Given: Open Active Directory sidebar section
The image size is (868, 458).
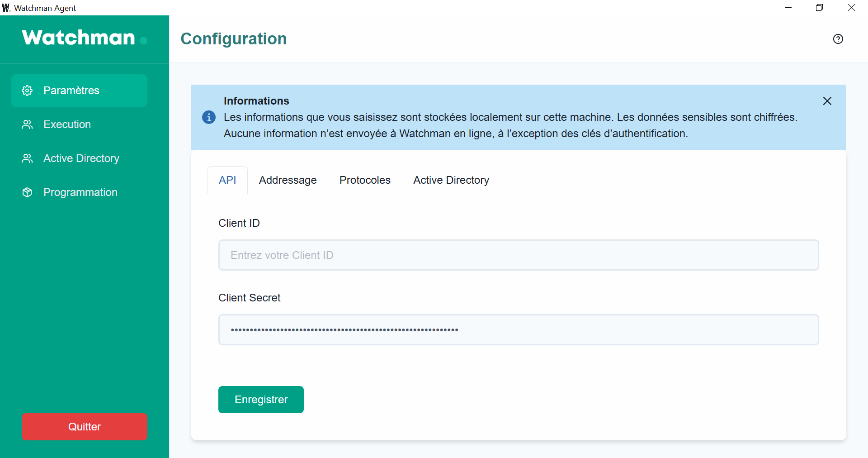Looking at the screenshot, I should coord(79,158).
